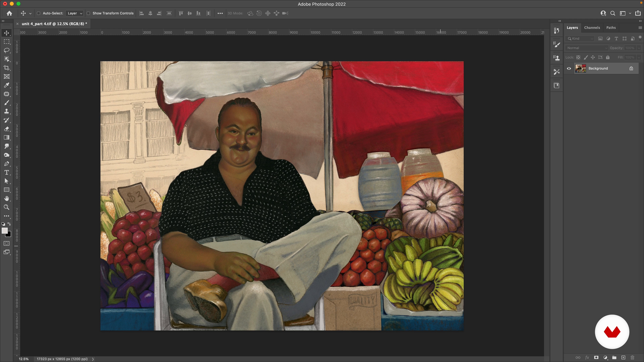Screen dimensions: 644x362
Task: Open the Move tool preset picker arrow
Action: (x=30, y=13)
